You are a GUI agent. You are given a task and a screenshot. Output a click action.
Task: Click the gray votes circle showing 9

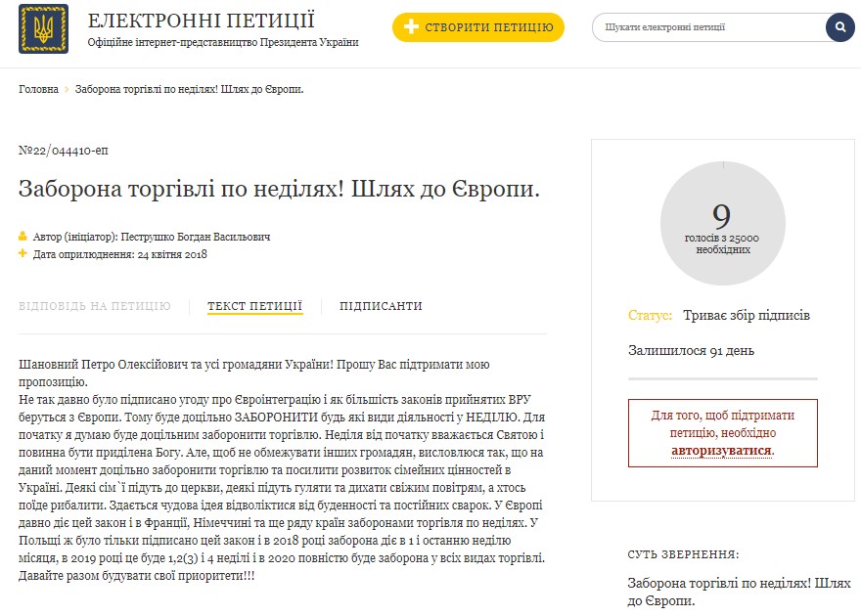[x=723, y=223]
